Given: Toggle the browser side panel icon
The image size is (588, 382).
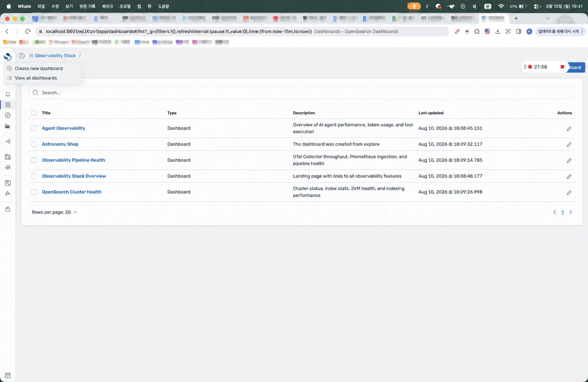Looking at the screenshot, I should [x=518, y=31].
